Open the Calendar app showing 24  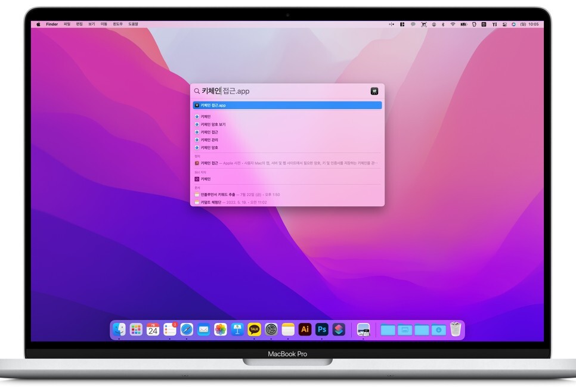click(x=153, y=329)
